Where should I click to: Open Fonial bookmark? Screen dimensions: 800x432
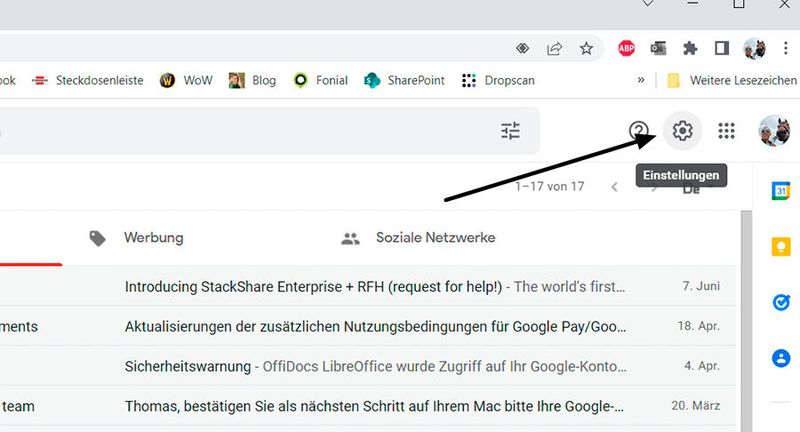[x=320, y=80]
